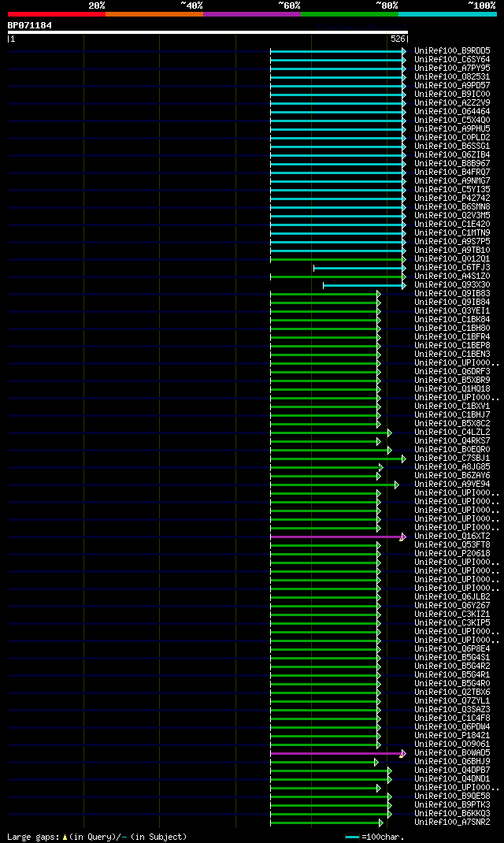The height and width of the screenshot is (843, 504).
Task: Click the UniRef100_Q012Q1 label
Action: point(452,259)
